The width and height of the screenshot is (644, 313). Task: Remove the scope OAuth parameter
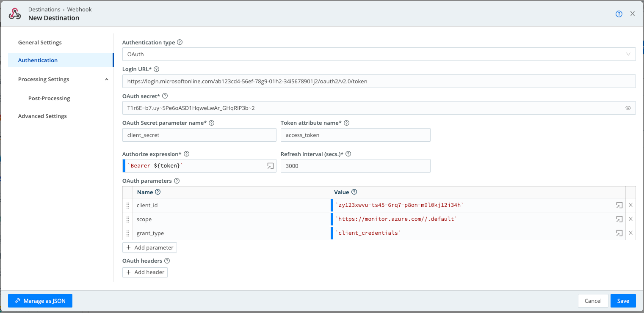(630, 219)
